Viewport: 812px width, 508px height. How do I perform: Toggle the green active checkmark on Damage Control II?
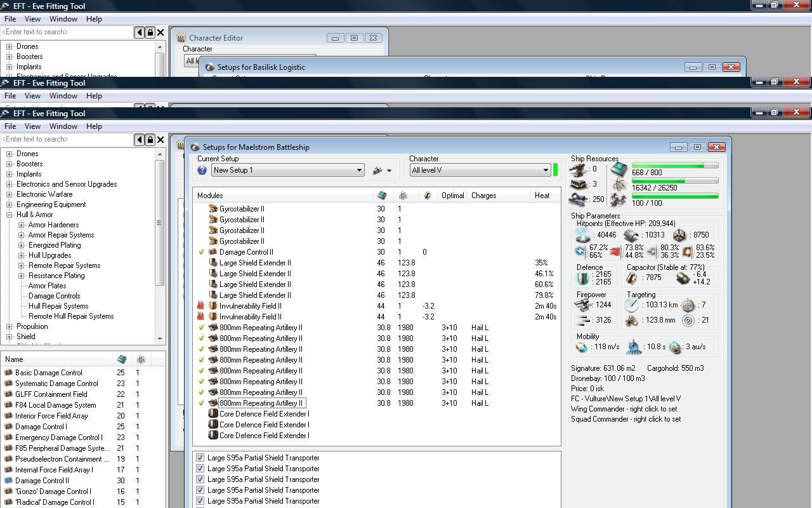(202, 252)
